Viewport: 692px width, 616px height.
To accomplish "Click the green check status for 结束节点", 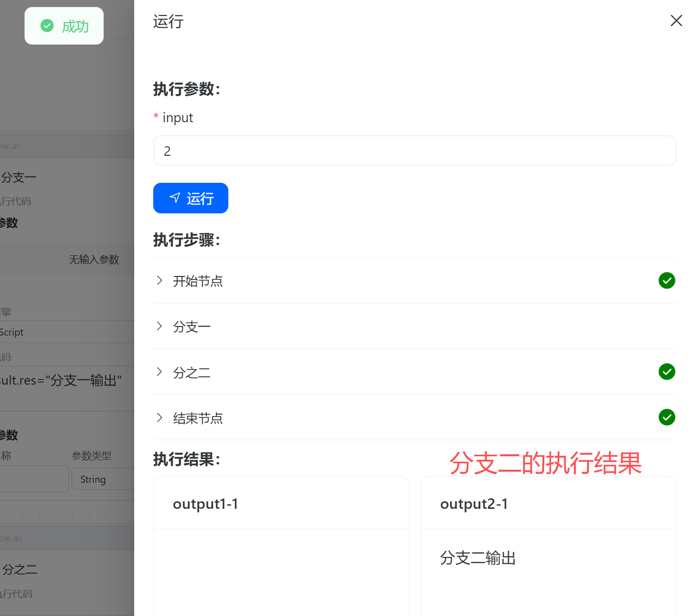I will coord(666,417).
